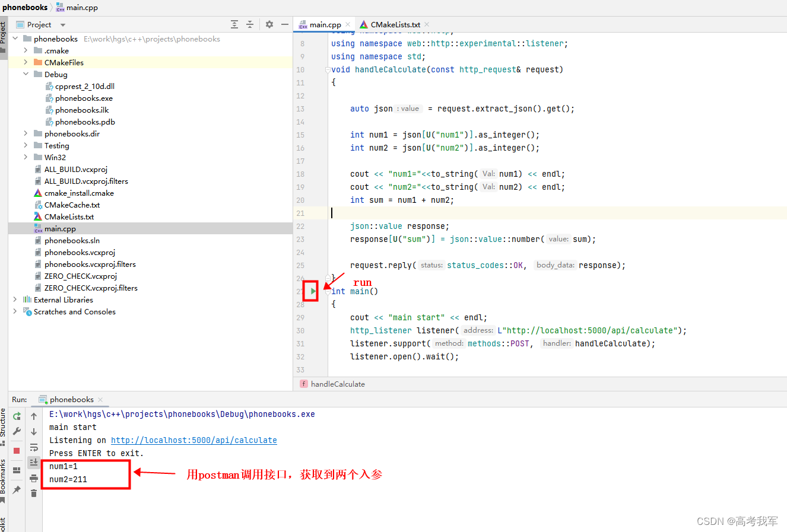Open the localhost:5000/api/calculate link
Screen dimensions: 787x532
click(x=193, y=440)
